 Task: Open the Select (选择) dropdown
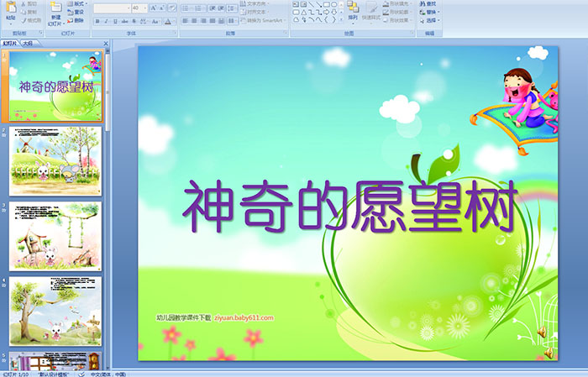pos(430,20)
